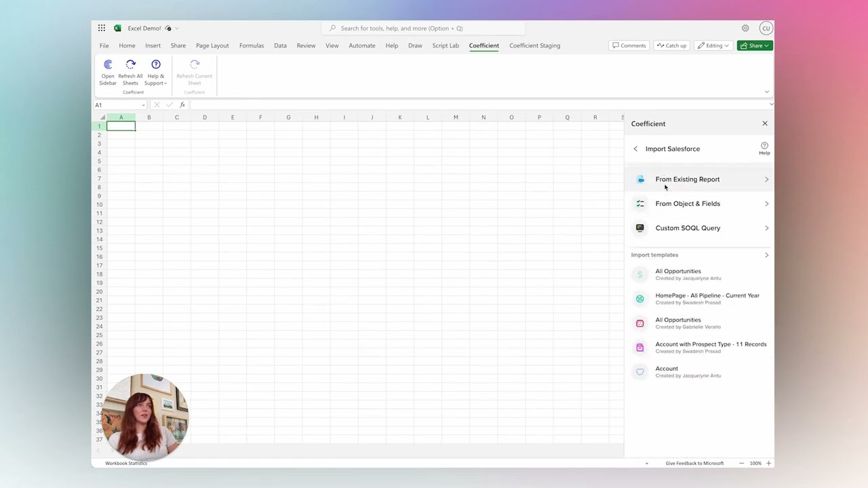Click Give Feedback to Microsoft link

click(694, 464)
